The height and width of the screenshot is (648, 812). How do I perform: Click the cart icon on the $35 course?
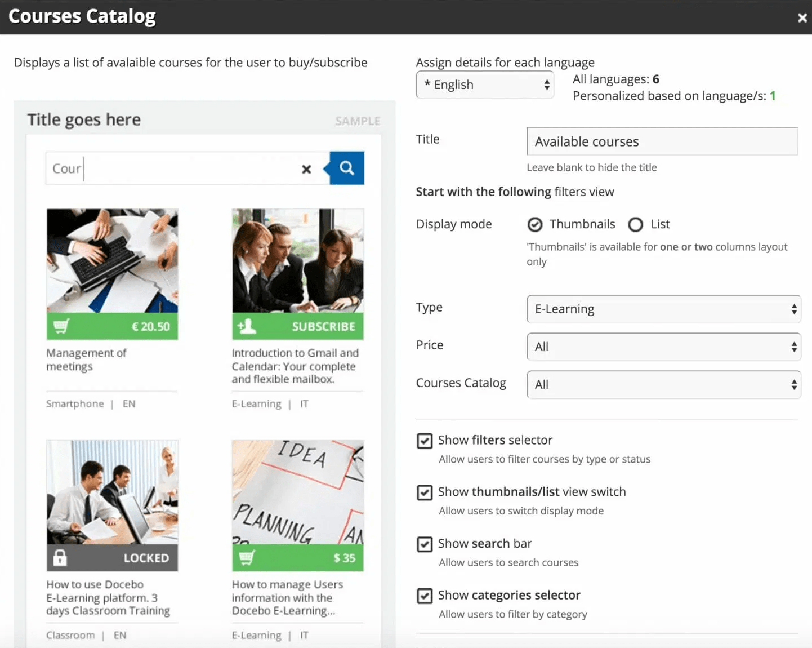pyautogui.click(x=247, y=558)
